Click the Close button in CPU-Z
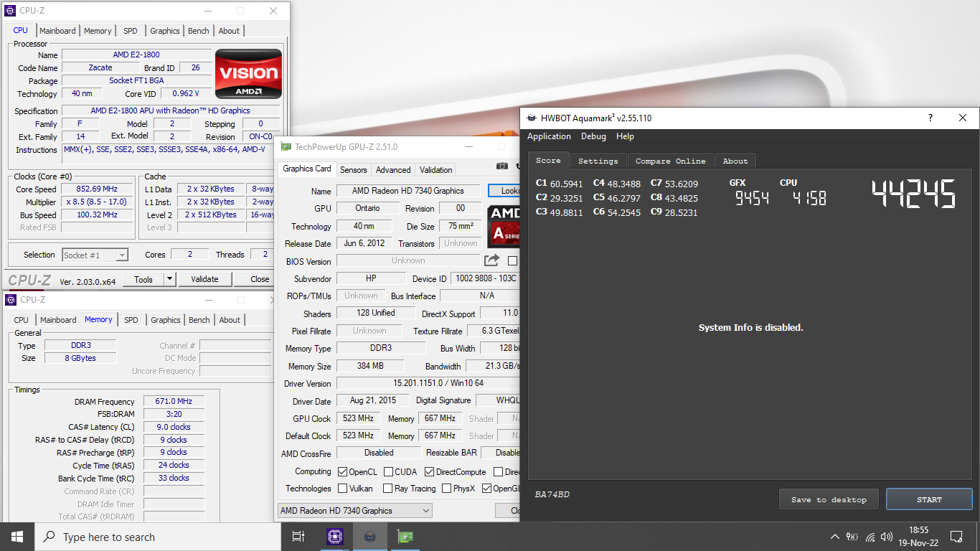 [x=260, y=279]
